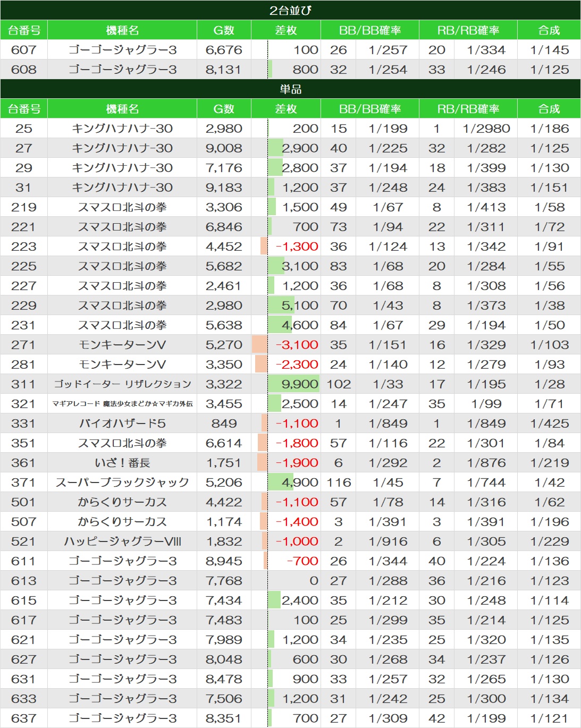Viewport: 581px width, 728px height.
Task: Click machine number 29 cell
Action: (24, 168)
